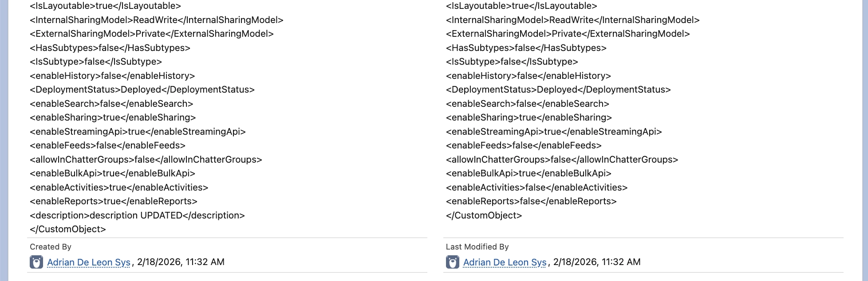
Task: Click the HasSubtypes false line in left XML
Action: (110, 47)
